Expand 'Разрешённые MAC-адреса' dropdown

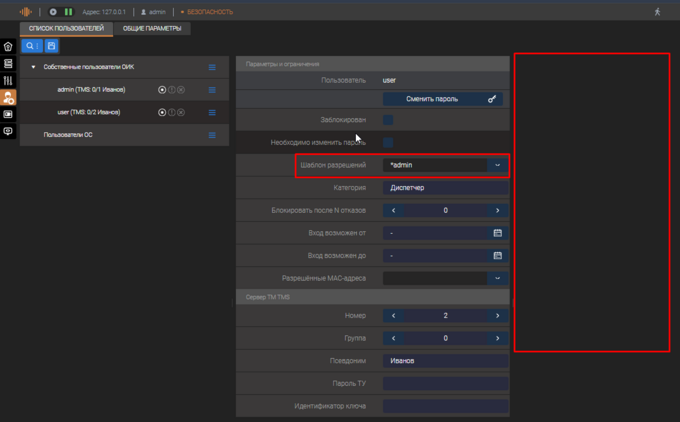[497, 278]
